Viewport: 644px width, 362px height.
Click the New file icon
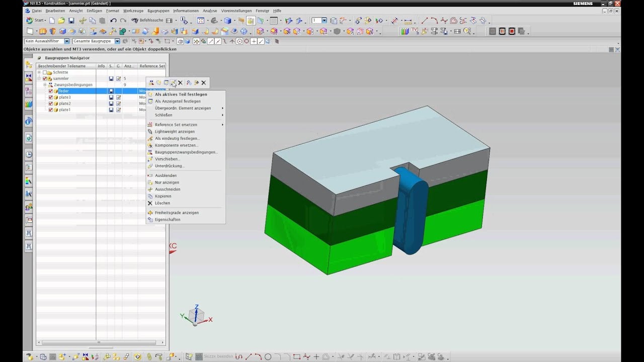click(52, 21)
